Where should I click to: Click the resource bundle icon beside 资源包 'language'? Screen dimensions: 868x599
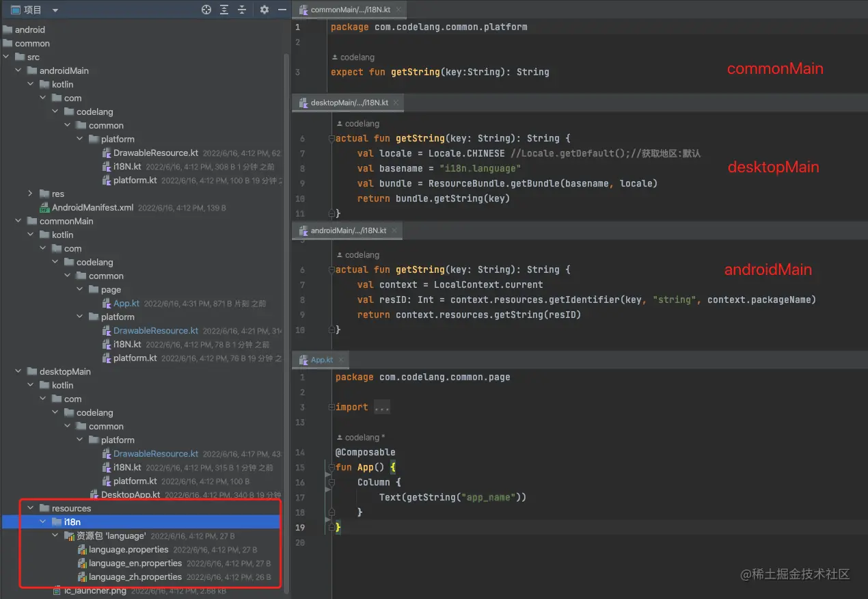point(70,536)
